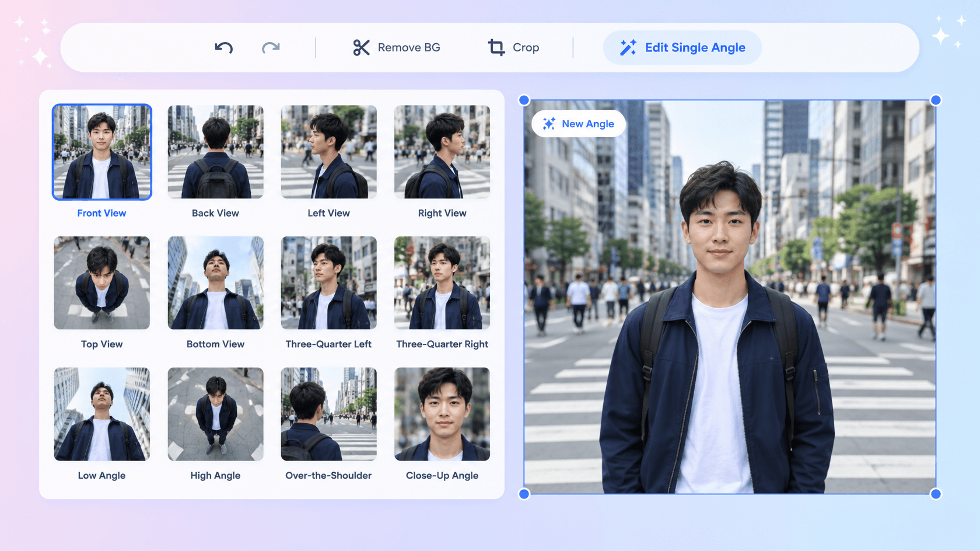980x551 pixels.
Task: Click the "Low Angle" label text
Action: tap(102, 476)
